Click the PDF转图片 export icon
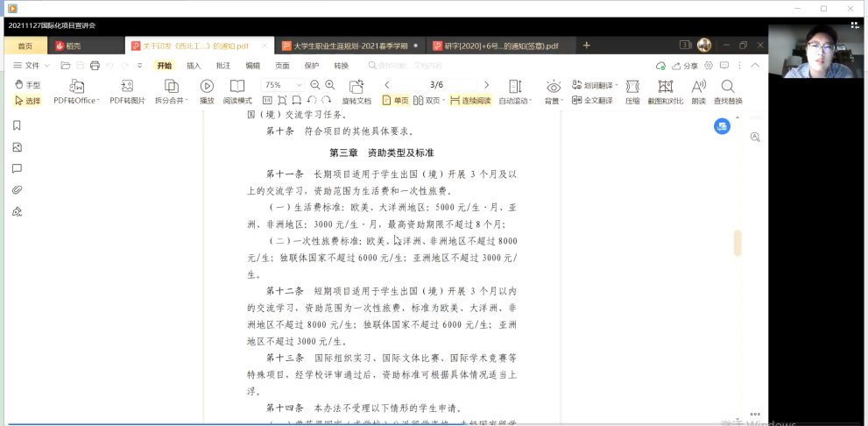This screenshot has width=868, height=426. [127, 86]
